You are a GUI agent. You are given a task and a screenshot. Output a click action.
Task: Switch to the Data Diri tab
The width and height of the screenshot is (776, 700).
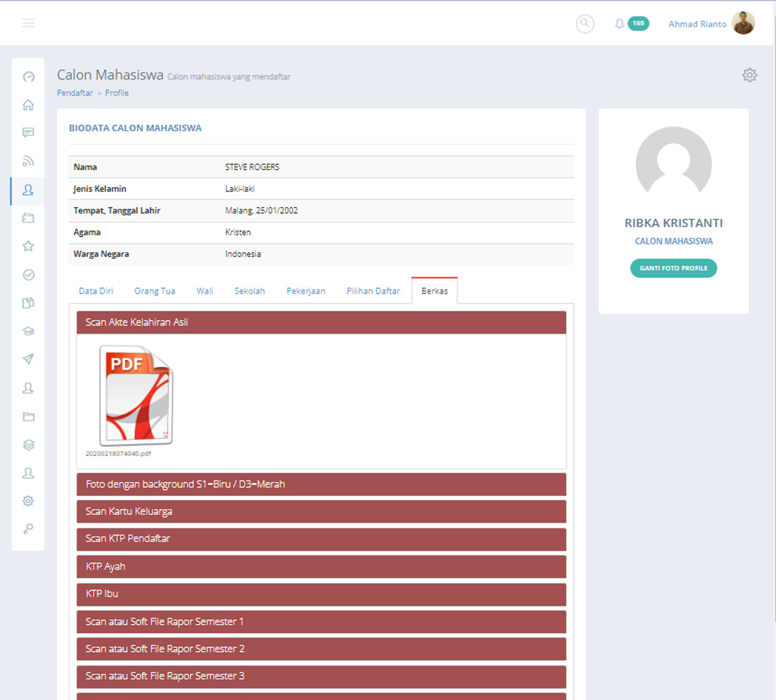click(96, 291)
